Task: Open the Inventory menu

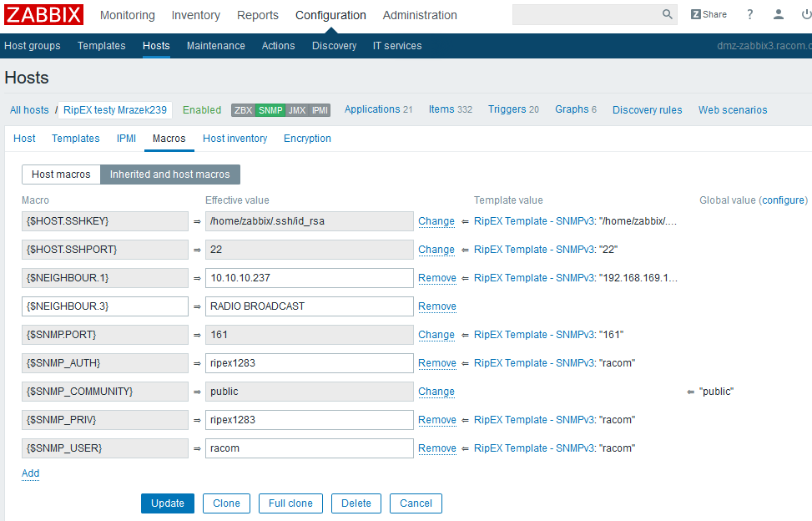Action: coord(196,15)
